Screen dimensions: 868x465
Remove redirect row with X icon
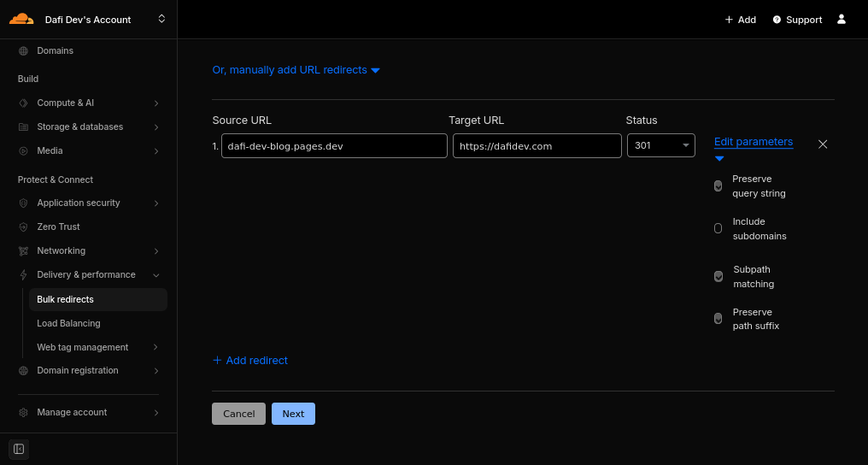[x=823, y=144]
